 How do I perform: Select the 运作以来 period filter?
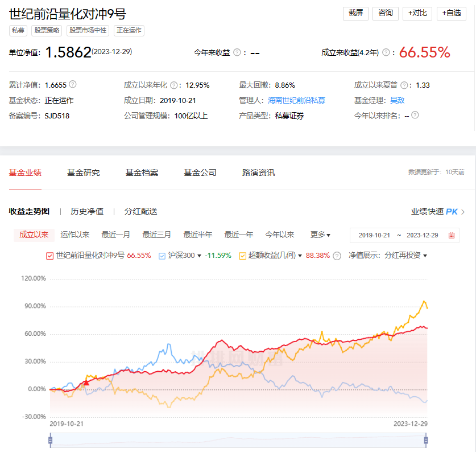(75, 235)
